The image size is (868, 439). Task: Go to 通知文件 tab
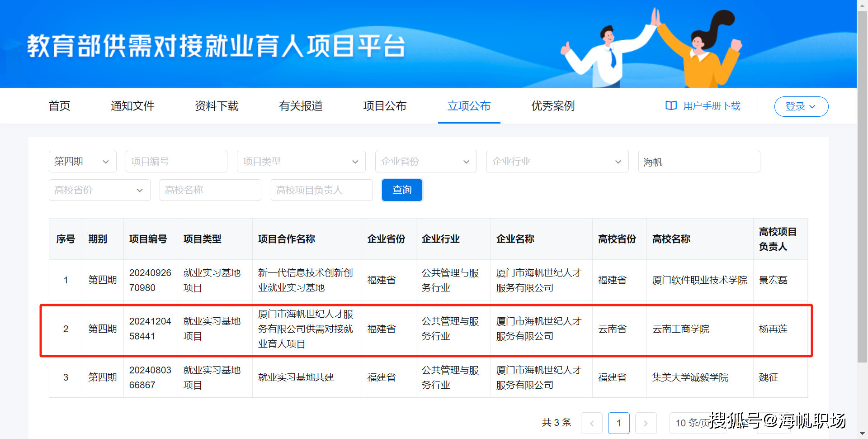132,106
